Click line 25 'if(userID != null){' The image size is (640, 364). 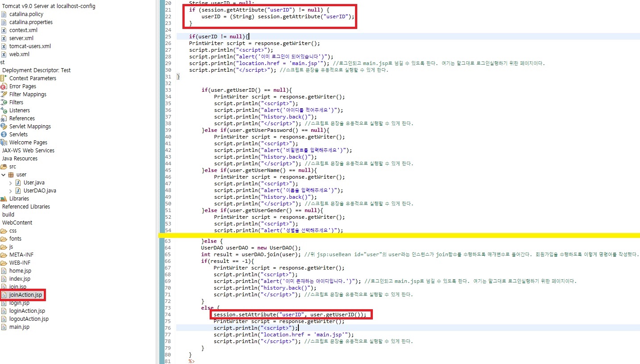219,37
